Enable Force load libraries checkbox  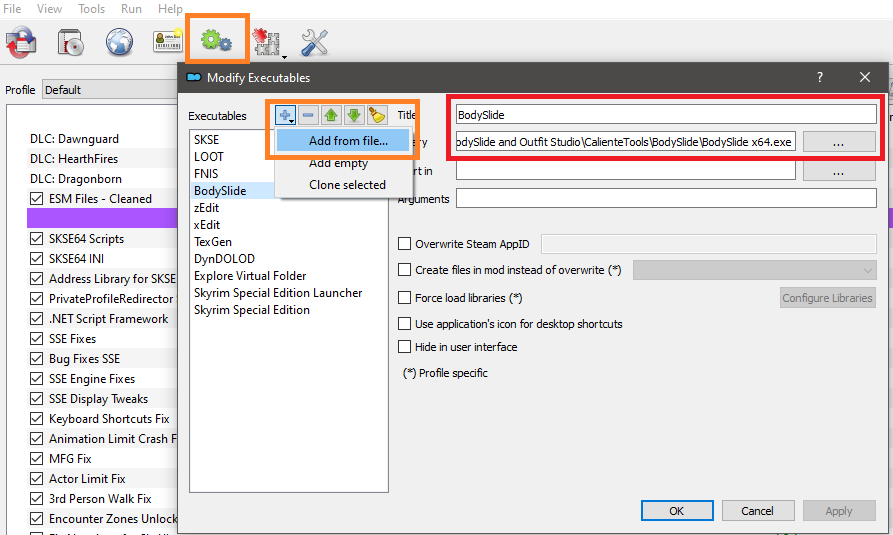pos(404,297)
